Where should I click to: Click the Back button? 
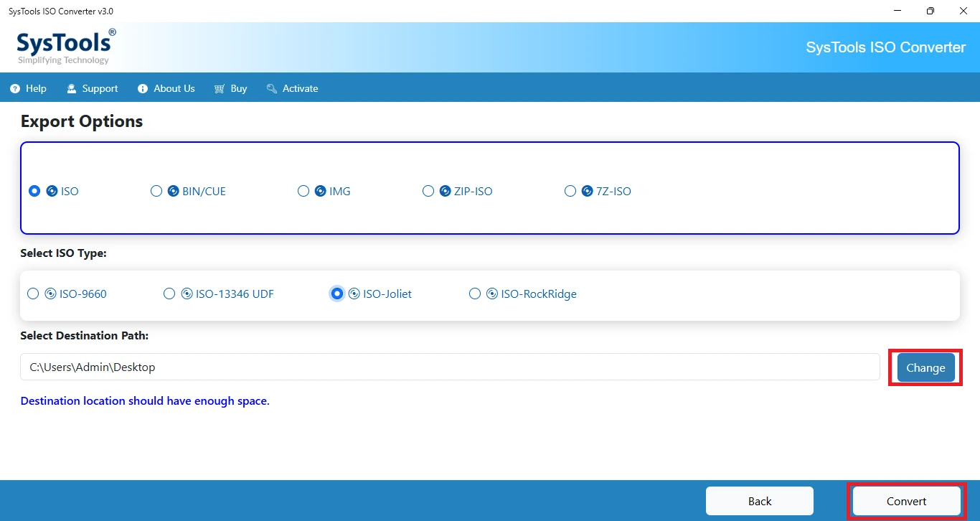coord(760,501)
